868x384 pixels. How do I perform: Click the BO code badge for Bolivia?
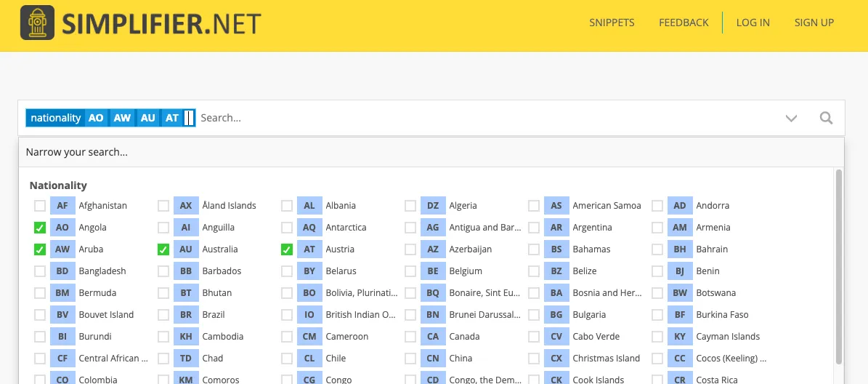click(x=309, y=292)
